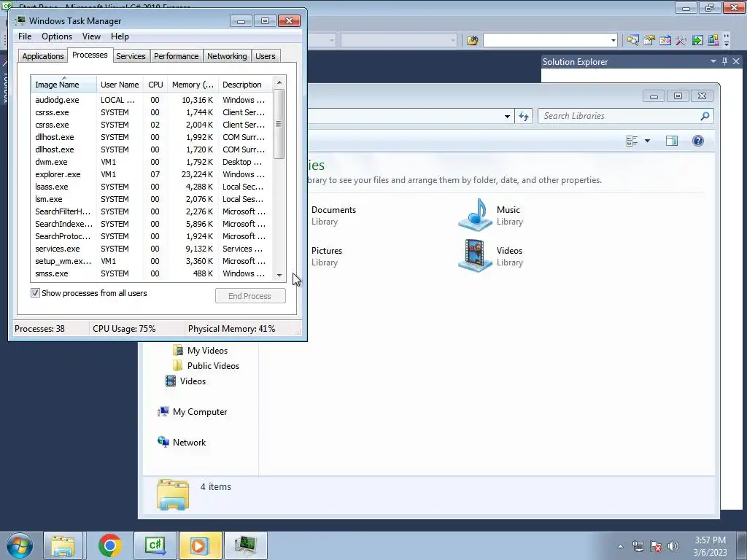Select the Public Videos folder icon
The width and height of the screenshot is (747, 560).
tap(178, 366)
